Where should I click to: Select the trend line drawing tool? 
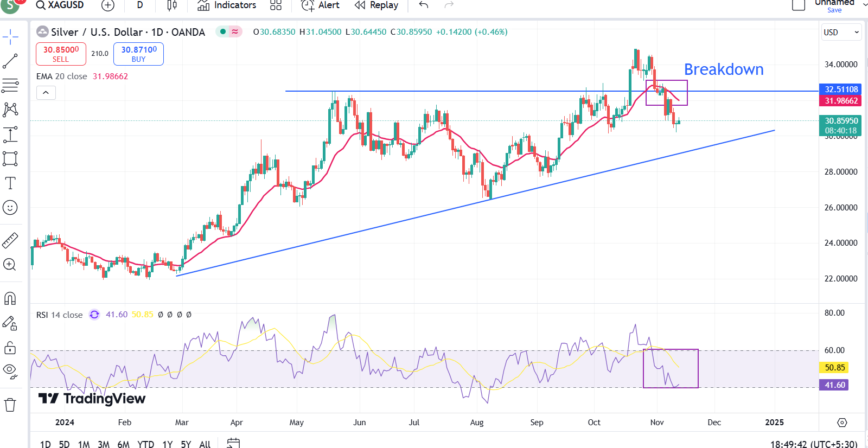tap(10, 61)
